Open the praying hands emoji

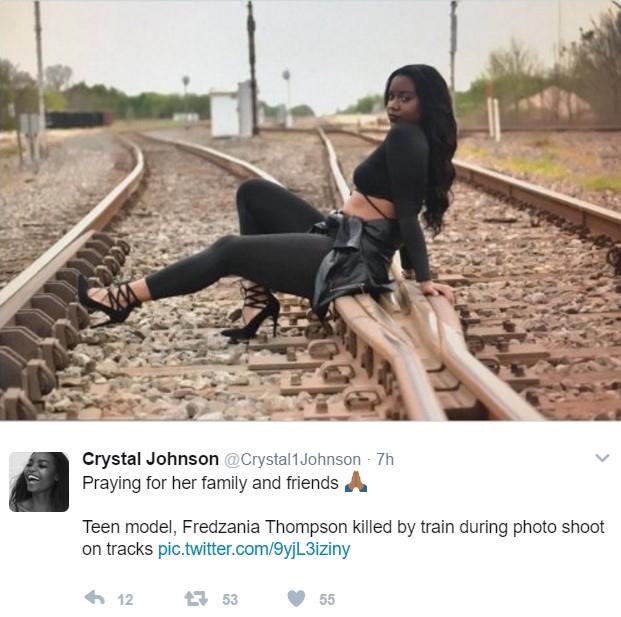[356, 482]
